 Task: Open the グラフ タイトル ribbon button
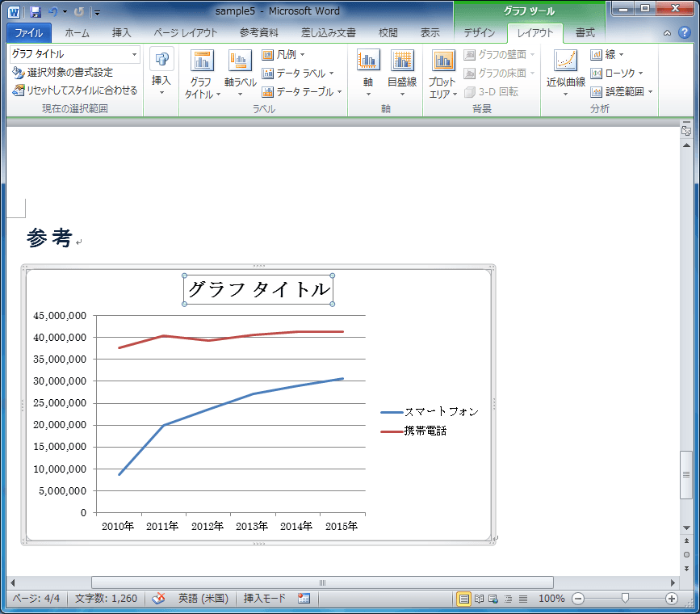tap(202, 74)
